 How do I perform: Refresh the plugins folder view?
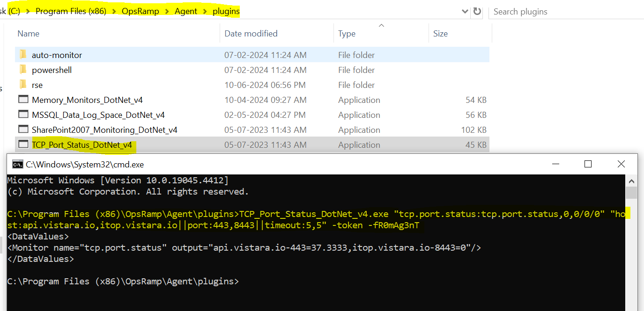click(x=477, y=11)
